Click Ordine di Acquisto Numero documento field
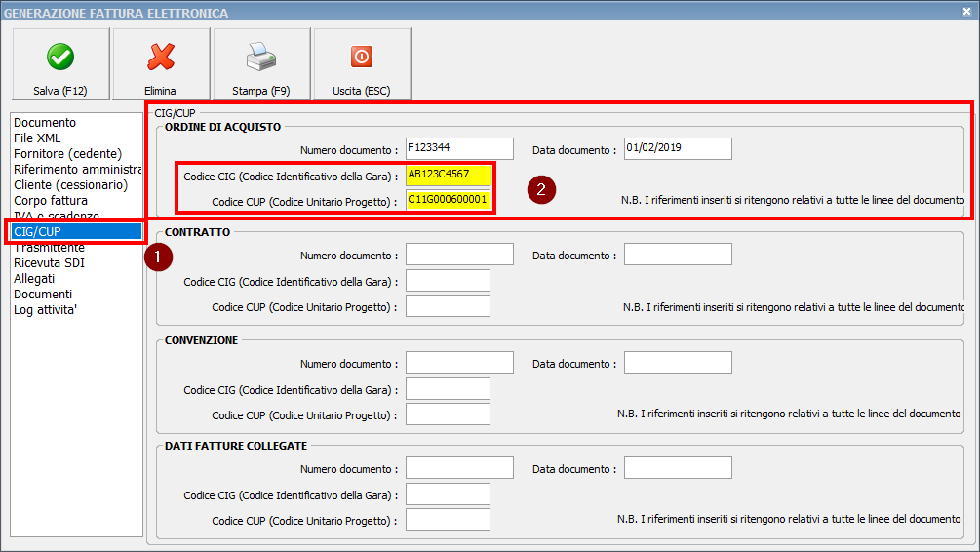Screen dimensions: 980x552 tap(459, 148)
